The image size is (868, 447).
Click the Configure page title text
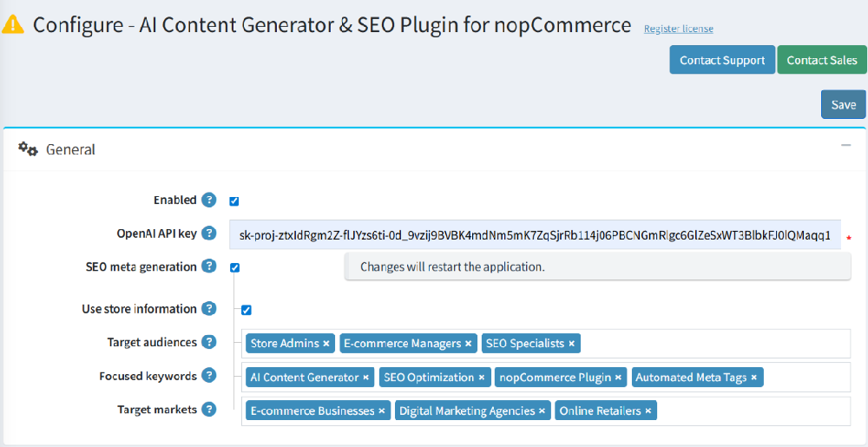tap(332, 25)
